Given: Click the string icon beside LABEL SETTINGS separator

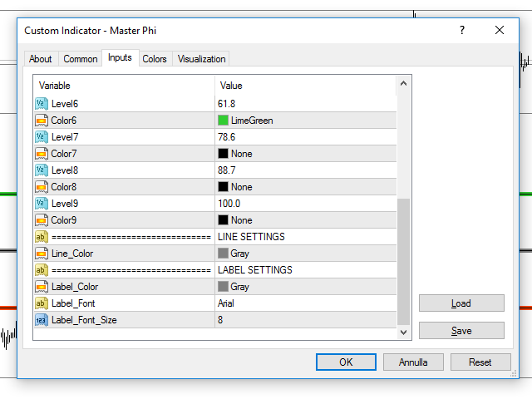Looking at the screenshot, I should tap(42, 270).
